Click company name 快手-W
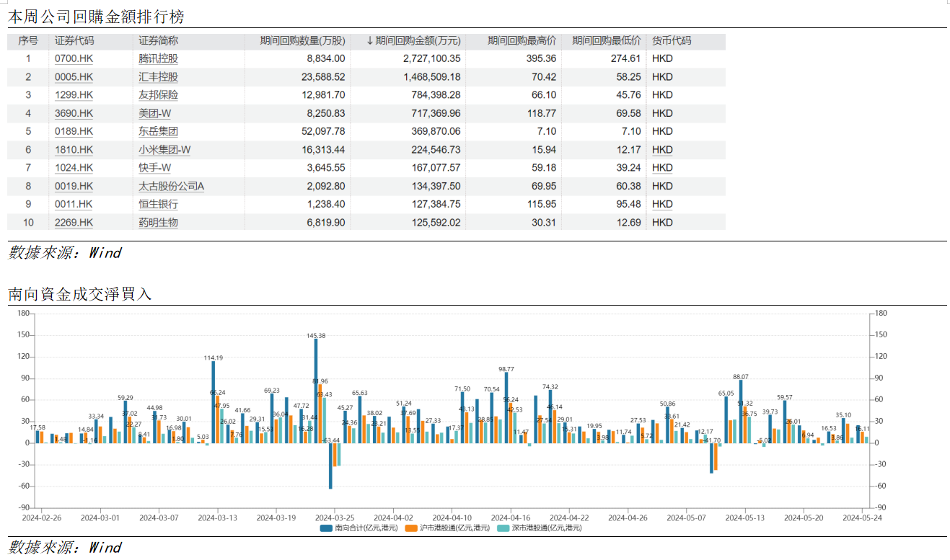 (154, 168)
